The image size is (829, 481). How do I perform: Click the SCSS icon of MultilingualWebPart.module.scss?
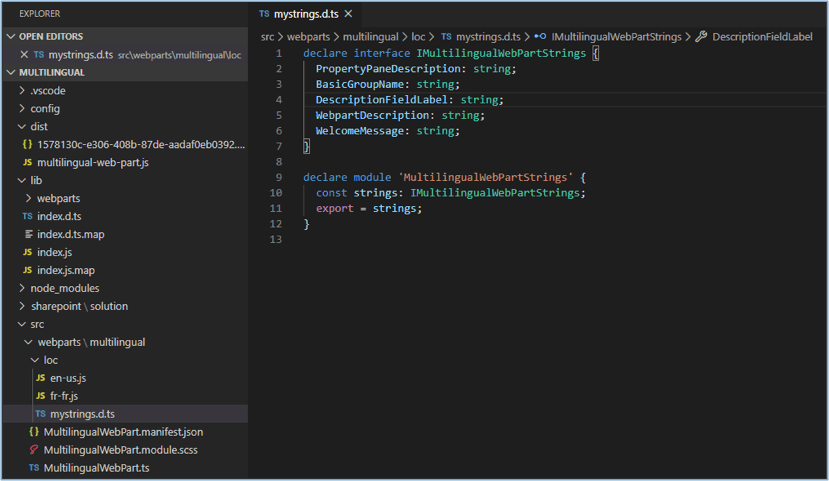click(34, 450)
